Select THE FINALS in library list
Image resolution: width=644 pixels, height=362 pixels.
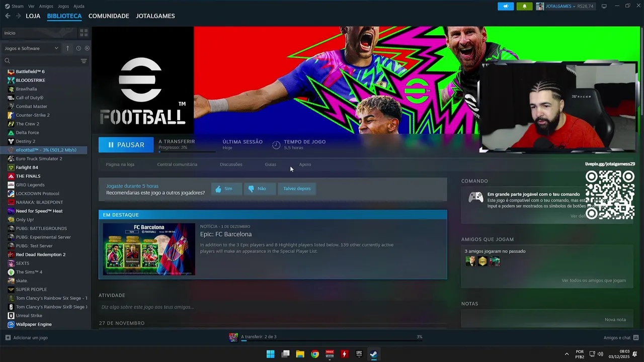28,176
